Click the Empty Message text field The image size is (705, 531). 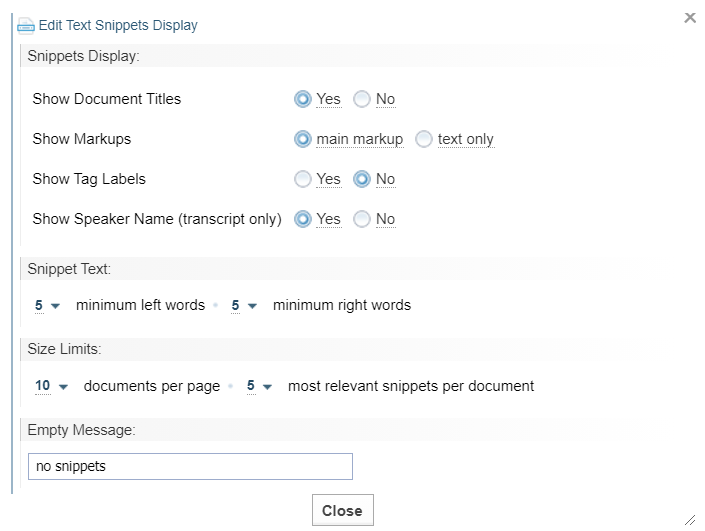pos(190,466)
